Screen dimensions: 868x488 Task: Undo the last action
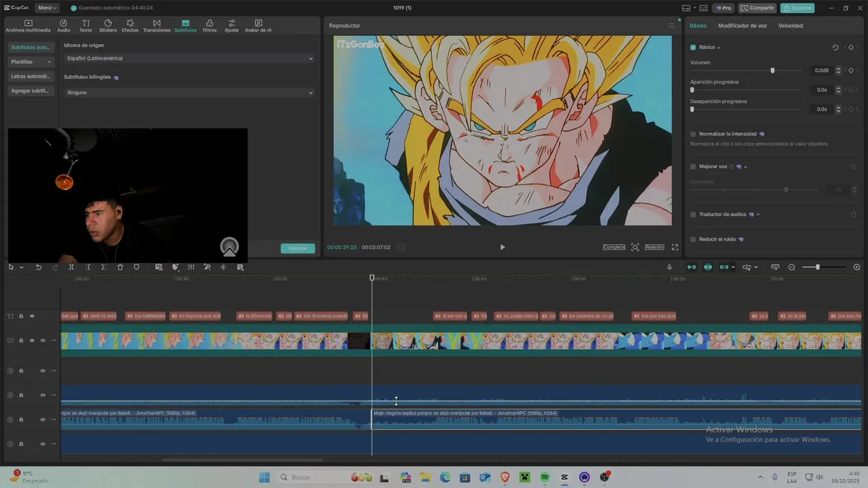click(39, 268)
